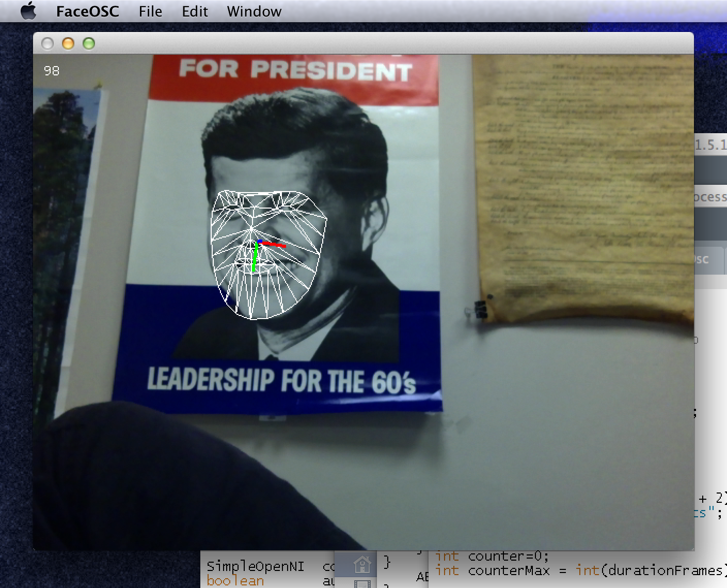Zoom FaceOSC window with green button
This screenshot has height=588, width=727.
(89, 44)
